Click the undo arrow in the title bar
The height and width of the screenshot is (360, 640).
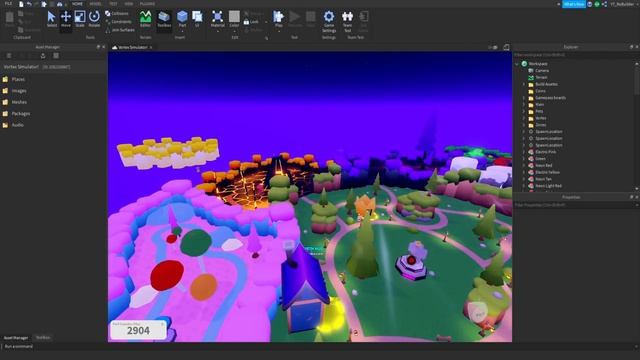click(x=29, y=4)
